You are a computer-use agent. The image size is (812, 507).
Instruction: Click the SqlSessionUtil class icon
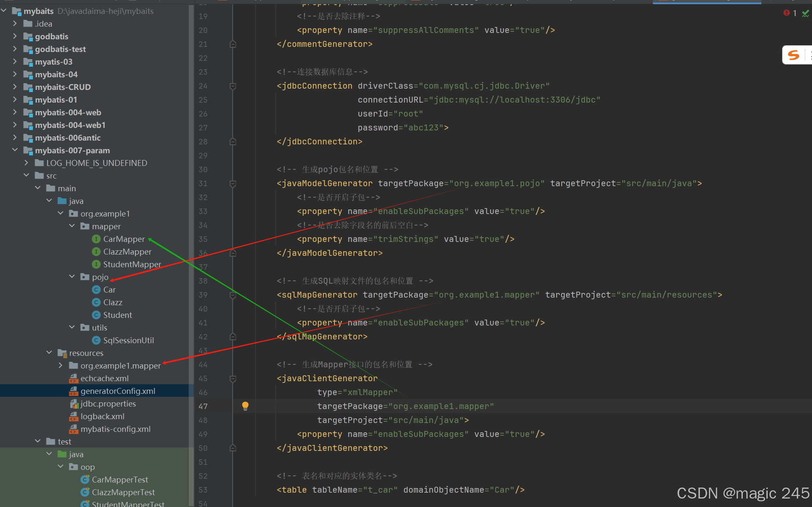tap(96, 340)
